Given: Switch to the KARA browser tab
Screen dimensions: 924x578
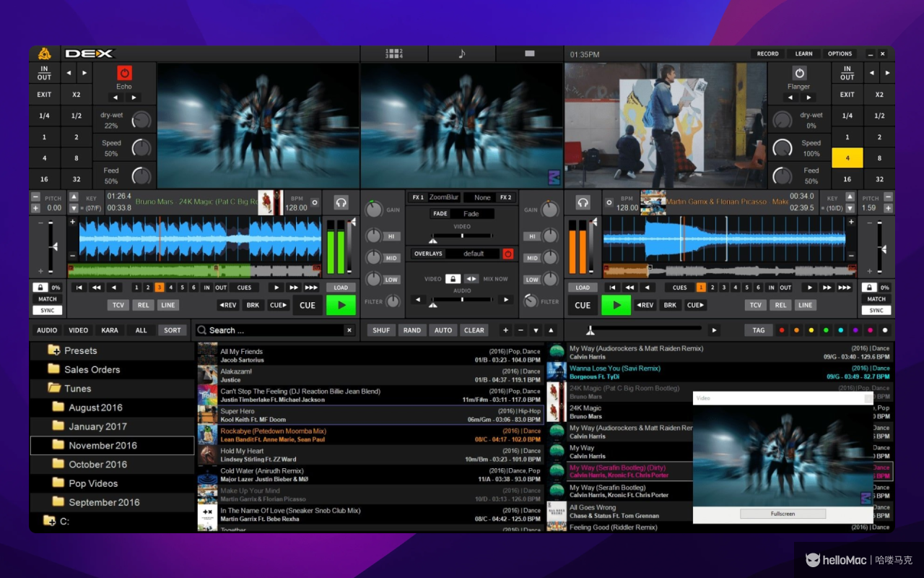Looking at the screenshot, I should coord(110,330).
